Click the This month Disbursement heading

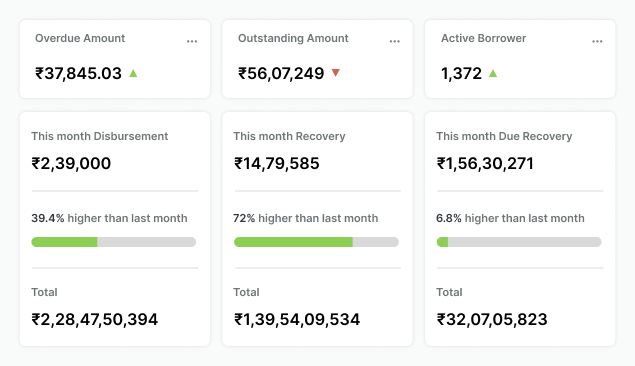coord(100,136)
